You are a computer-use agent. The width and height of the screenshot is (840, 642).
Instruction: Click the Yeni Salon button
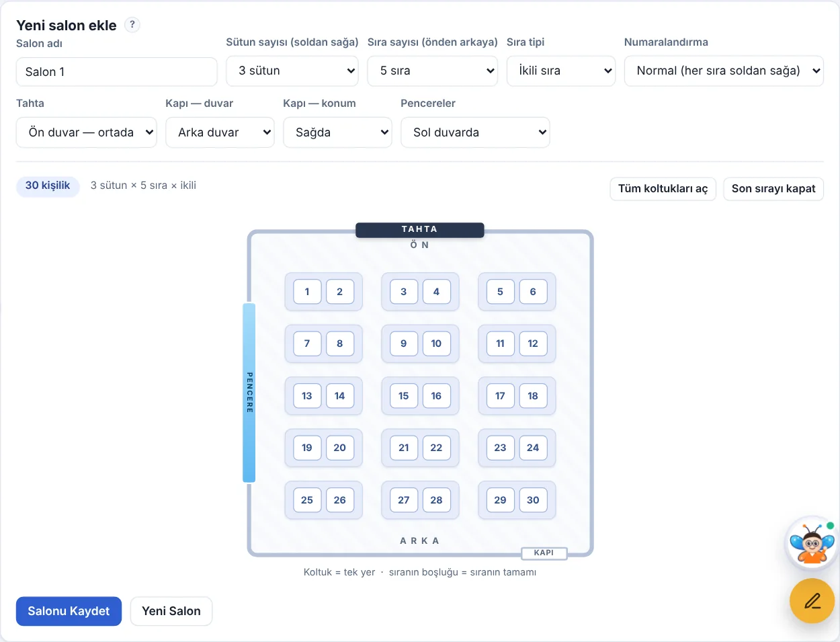click(171, 611)
